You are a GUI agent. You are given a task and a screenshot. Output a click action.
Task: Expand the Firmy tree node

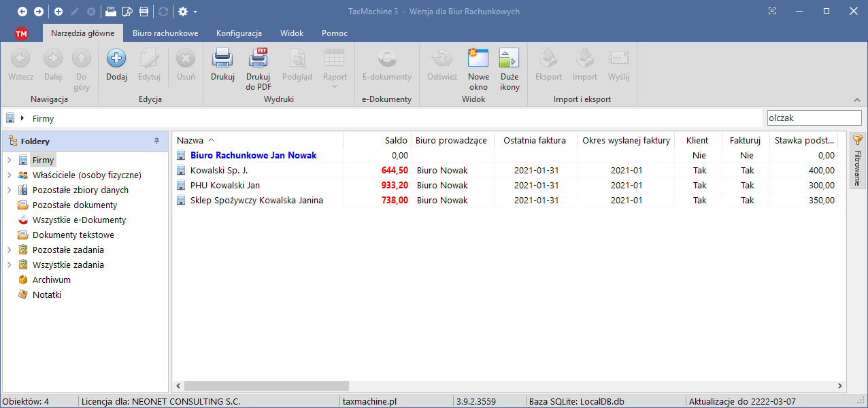tap(9, 160)
